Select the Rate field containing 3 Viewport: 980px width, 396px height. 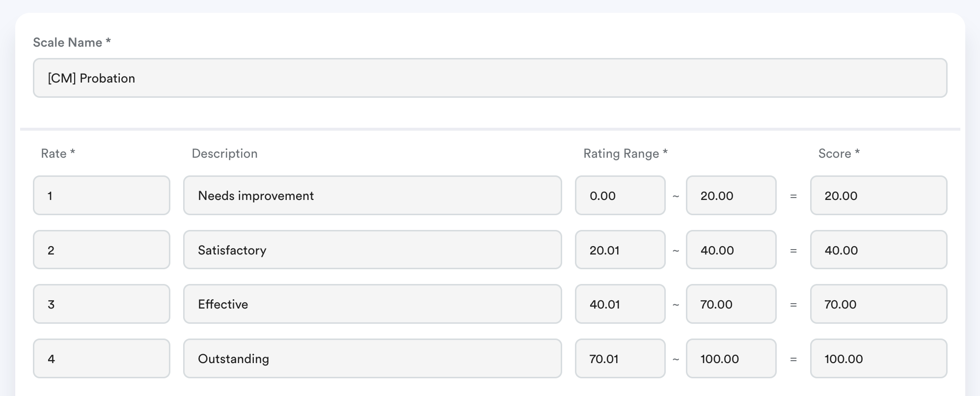click(x=102, y=304)
